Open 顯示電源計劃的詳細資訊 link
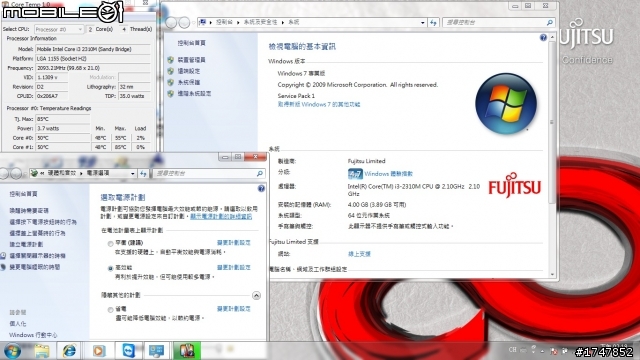 [x=221, y=216]
